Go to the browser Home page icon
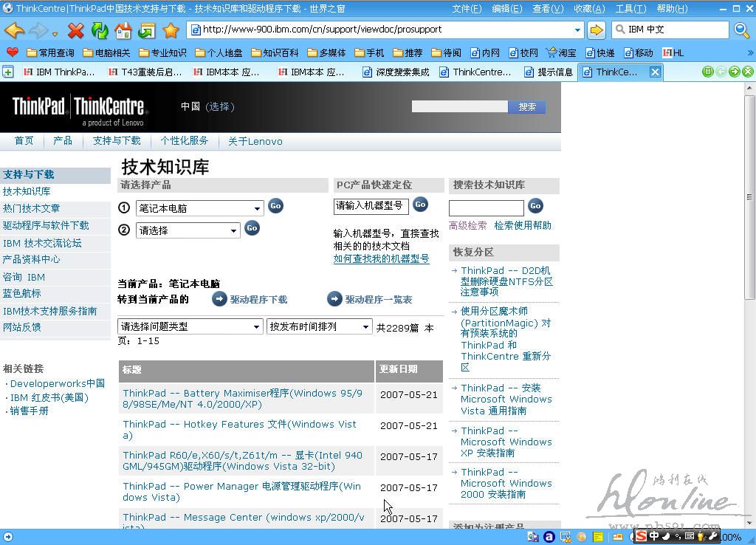This screenshot has height=545, width=756. [x=123, y=30]
